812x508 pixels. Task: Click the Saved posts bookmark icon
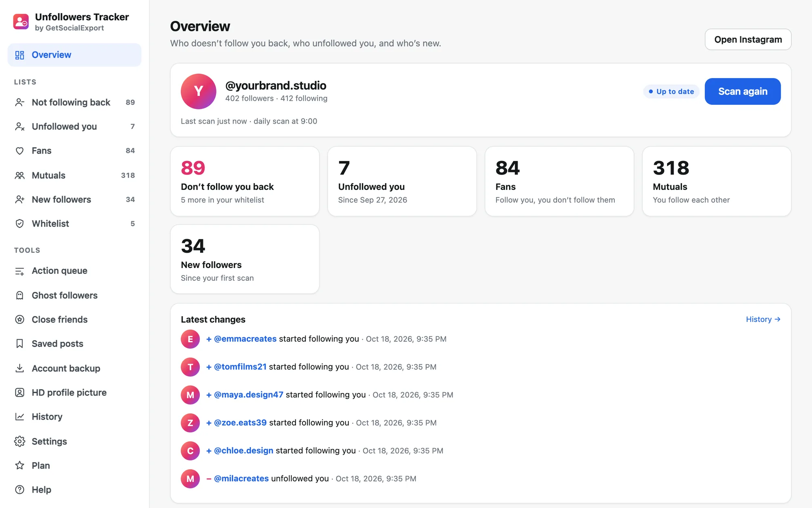pos(19,344)
